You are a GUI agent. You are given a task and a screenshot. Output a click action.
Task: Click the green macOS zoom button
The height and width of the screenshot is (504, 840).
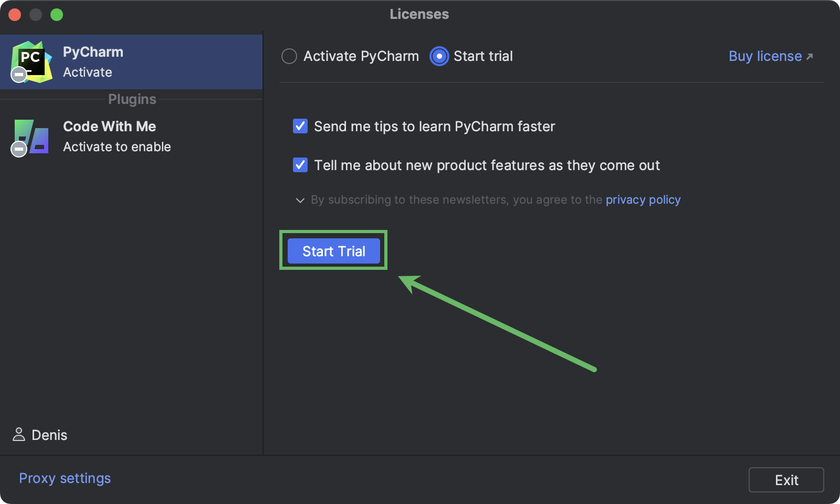pos(57,15)
